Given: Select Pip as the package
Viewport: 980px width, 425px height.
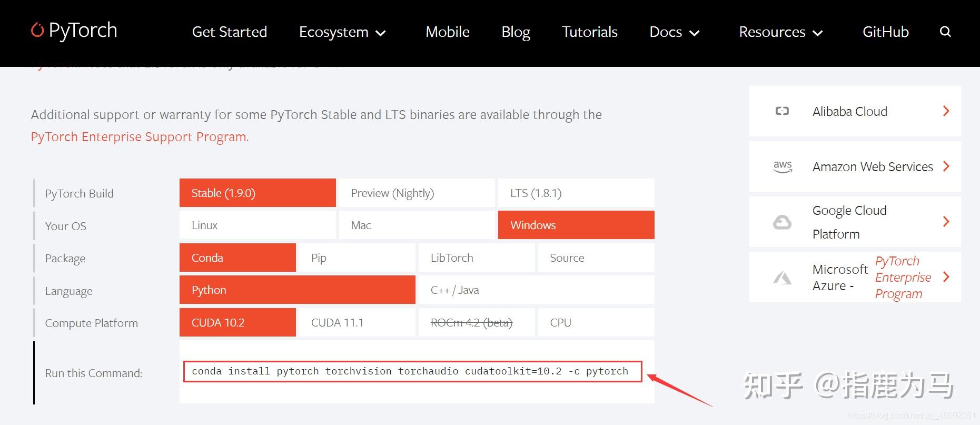Looking at the screenshot, I should [356, 258].
